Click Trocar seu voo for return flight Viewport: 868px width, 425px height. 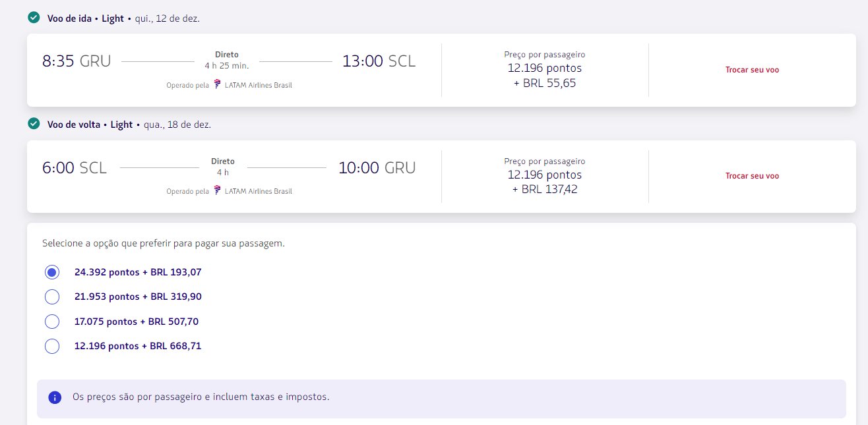752,176
